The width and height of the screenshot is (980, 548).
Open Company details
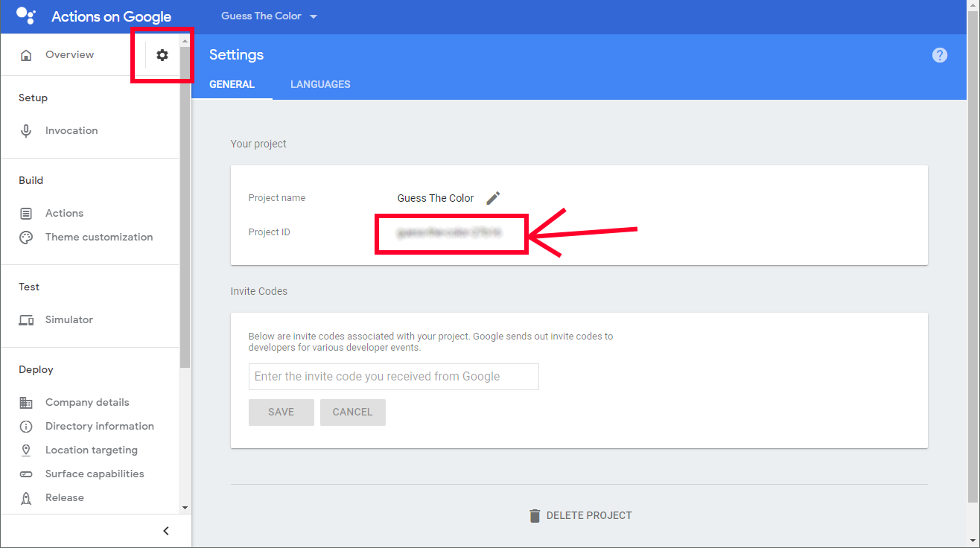(87, 402)
